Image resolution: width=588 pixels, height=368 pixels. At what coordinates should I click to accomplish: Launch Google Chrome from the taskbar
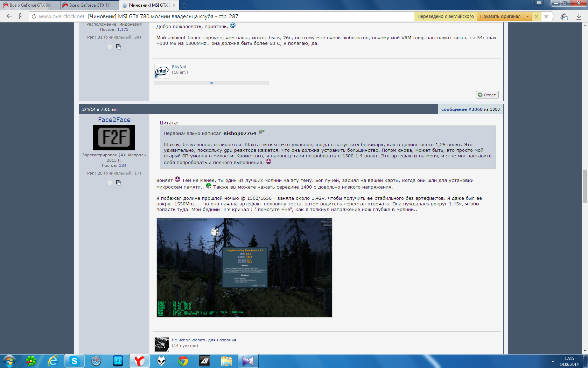click(x=183, y=361)
